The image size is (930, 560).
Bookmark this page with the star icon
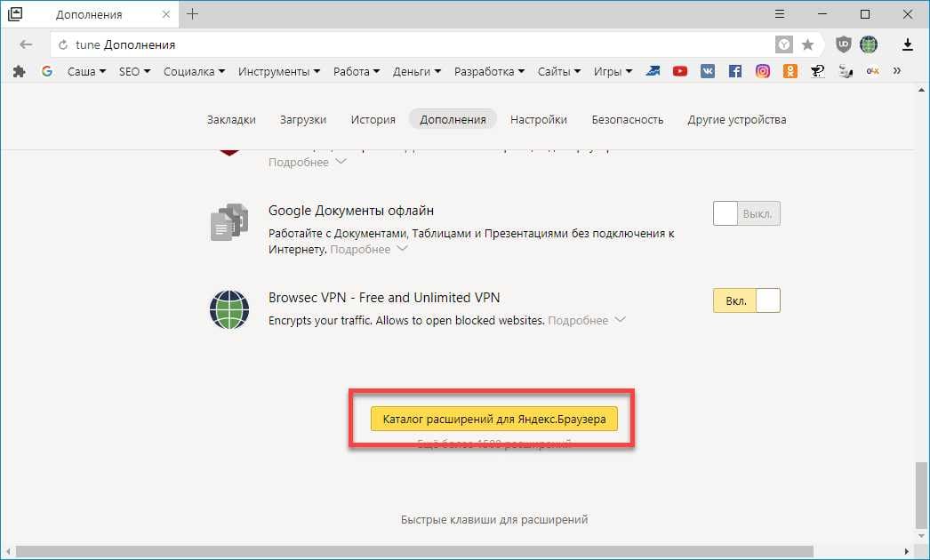[x=807, y=44]
